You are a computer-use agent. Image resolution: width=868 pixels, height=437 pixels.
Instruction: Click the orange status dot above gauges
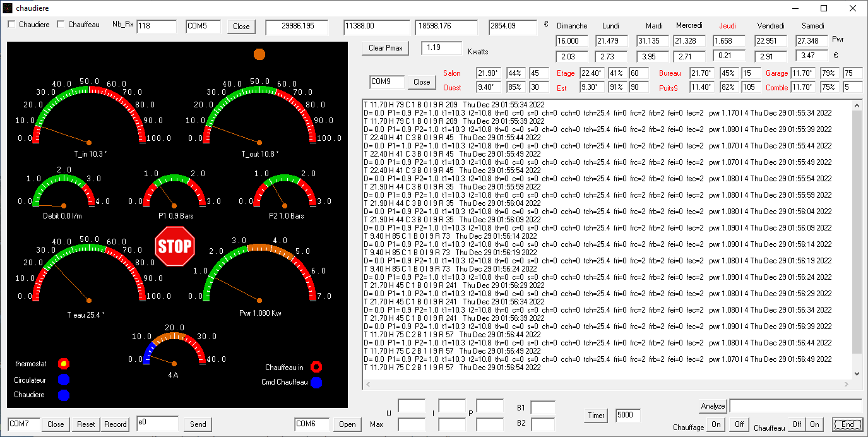(x=259, y=54)
